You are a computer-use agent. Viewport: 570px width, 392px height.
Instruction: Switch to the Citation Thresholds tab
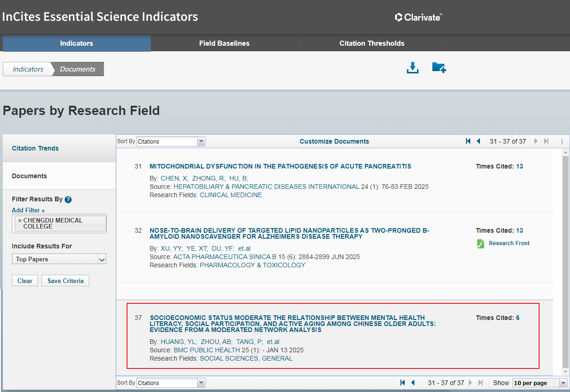[x=372, y=43]
